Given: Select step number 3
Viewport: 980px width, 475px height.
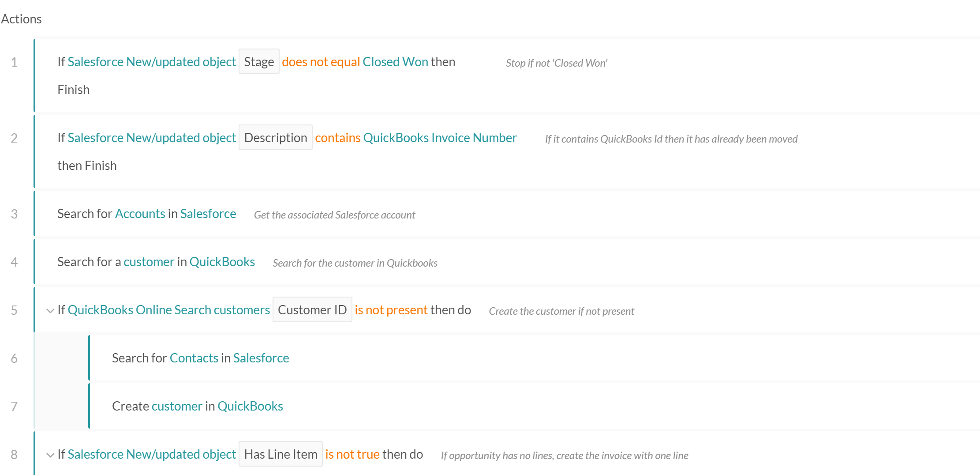Looking at the screenshot, I should tap(14, 214).
